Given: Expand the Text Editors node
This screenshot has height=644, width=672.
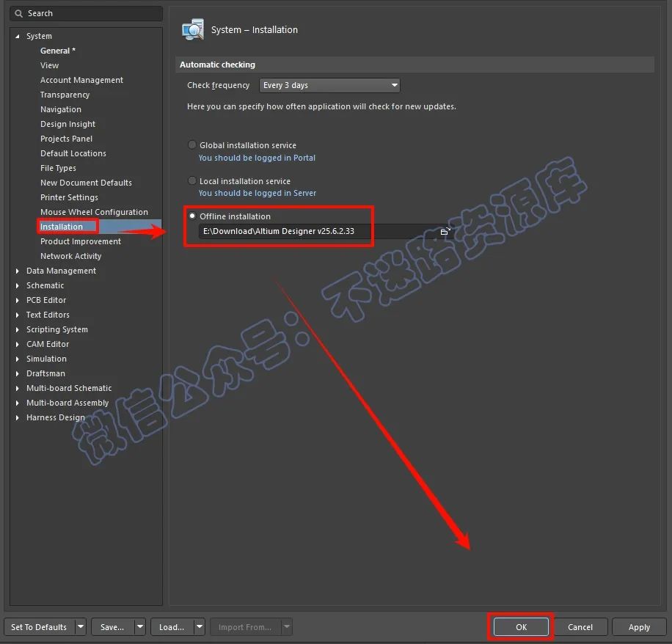Looking at the screenshot, I should 17,315.
